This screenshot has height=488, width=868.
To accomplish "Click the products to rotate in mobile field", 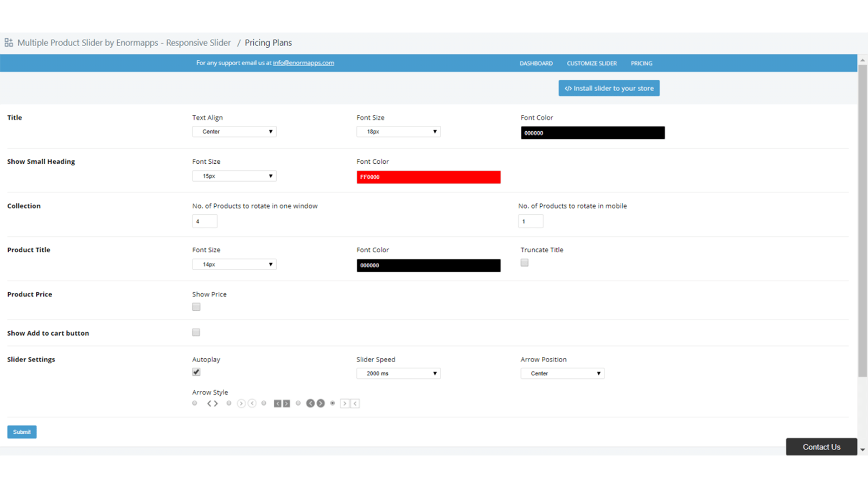I will pos(531,221).
